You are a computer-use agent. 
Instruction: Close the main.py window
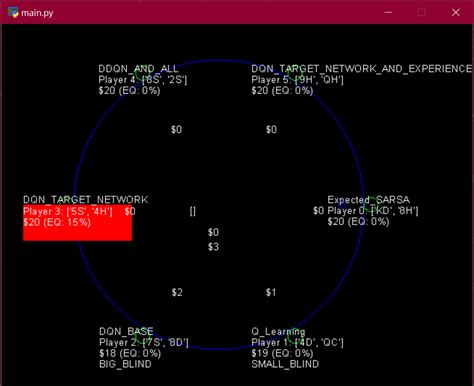point(456,12)
